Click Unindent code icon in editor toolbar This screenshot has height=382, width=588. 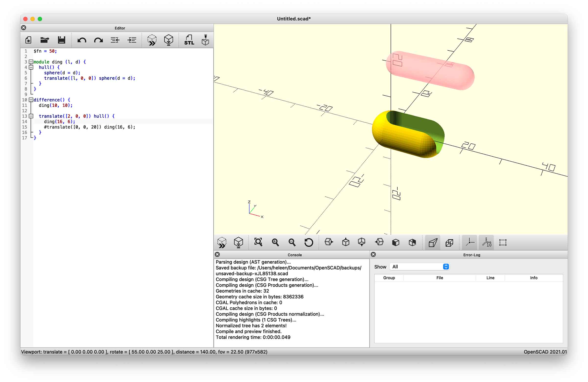(x=115, y=40)
